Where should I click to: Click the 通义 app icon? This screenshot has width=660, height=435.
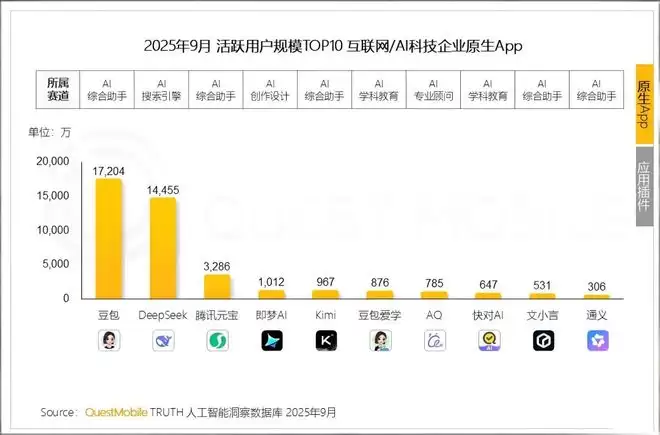pos(597,341)
